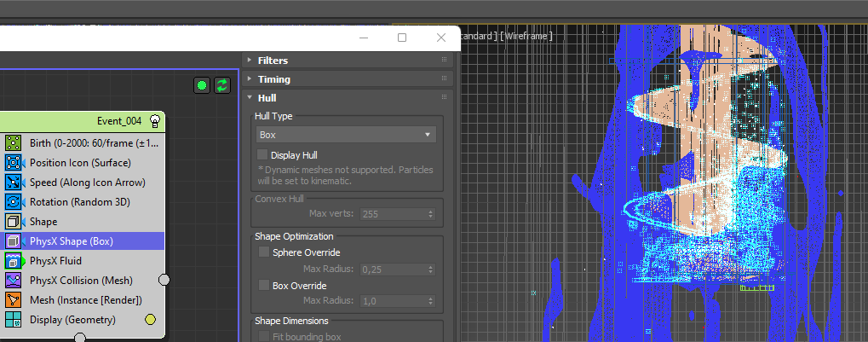Open the Hull Type dropdown
Image resolution: width=868 pixels, height=342 pixels.
click(346, 135)
